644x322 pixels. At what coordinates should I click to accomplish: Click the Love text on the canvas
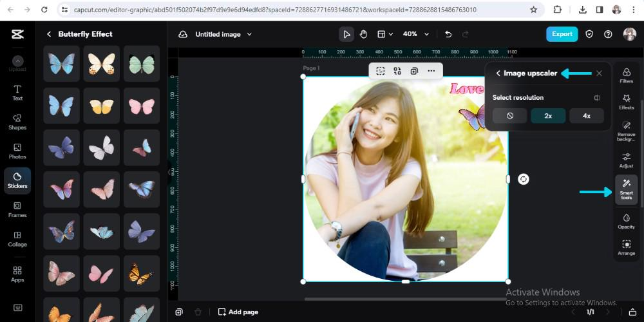[468, 88]
